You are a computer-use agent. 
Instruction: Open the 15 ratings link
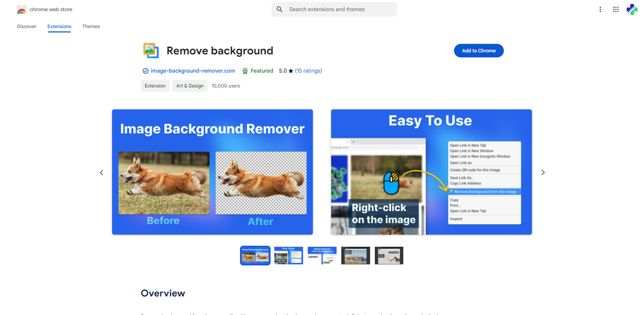[308, 71]
